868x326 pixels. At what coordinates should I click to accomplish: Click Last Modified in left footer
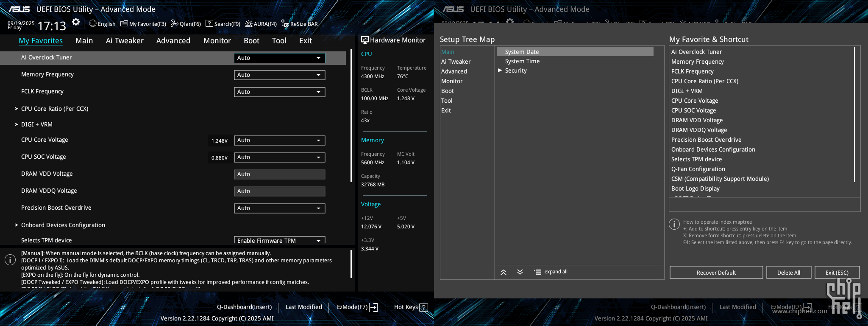pyautogui.click(x=304, y=307)
